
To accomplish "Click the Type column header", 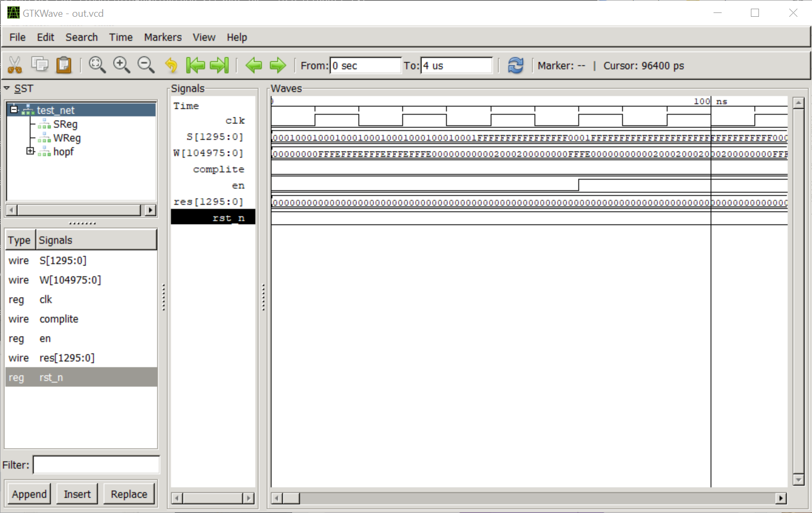I will pos(19,240).
